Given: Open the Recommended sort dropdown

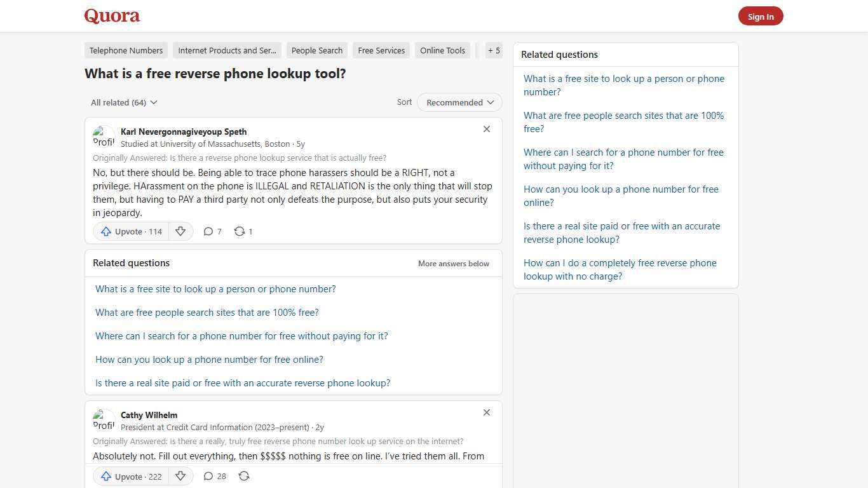Looking at the screenshot, I should [x=459, y=102].
